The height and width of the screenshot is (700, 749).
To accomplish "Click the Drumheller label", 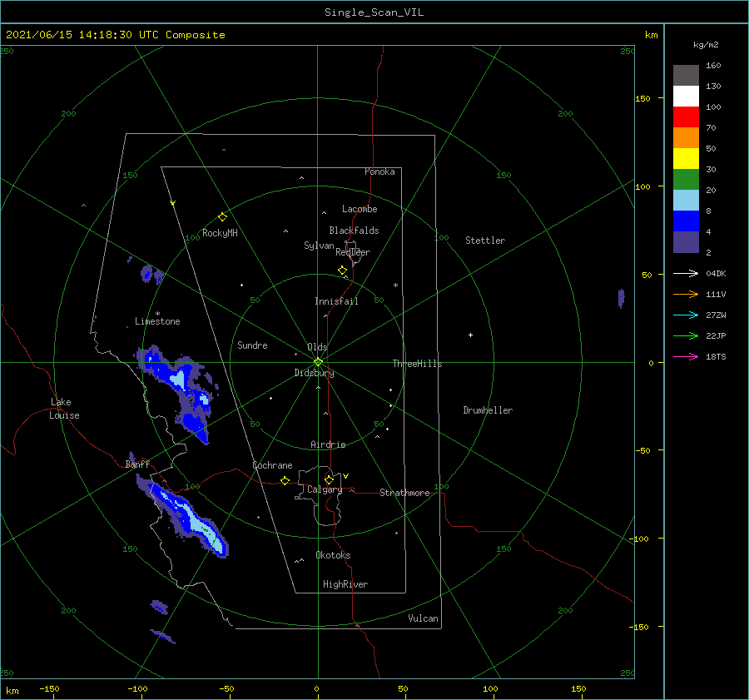I will point(488,410).
